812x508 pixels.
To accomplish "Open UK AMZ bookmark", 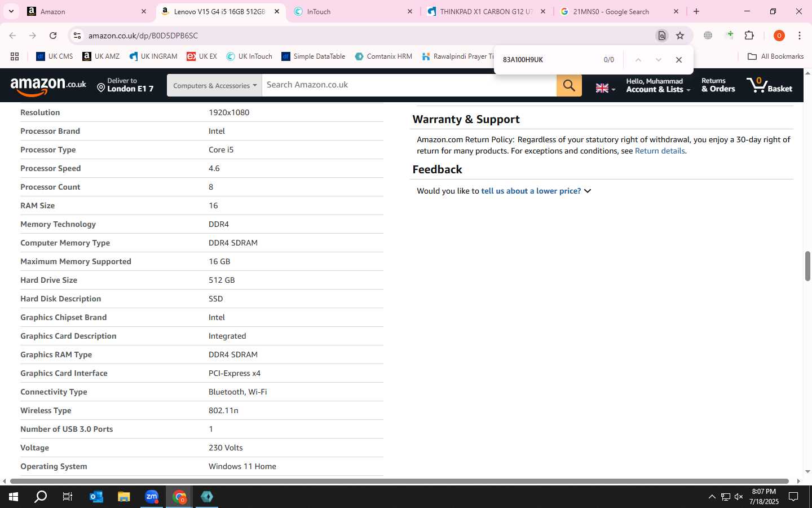I will tap(101, 56).
